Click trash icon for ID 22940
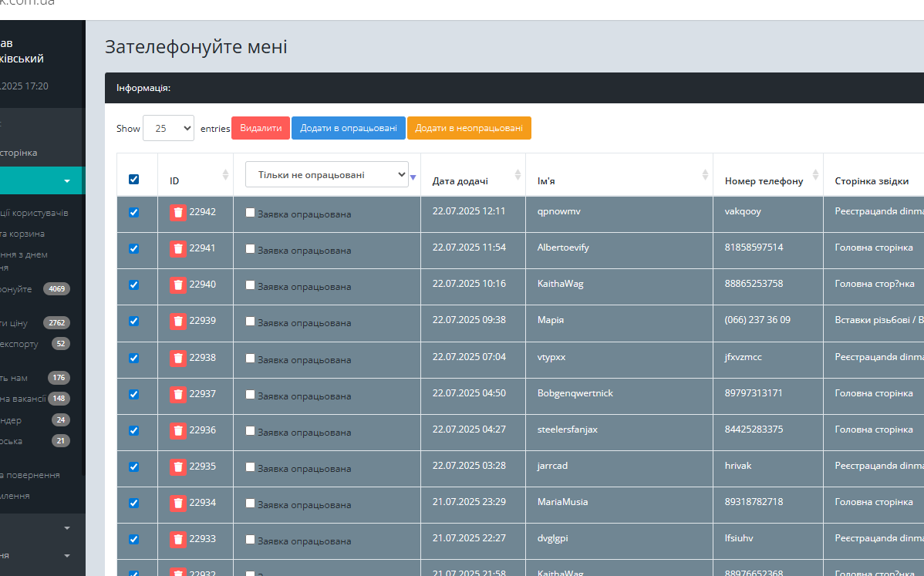Screen dimensions: 924x576 tap(178, 285)
